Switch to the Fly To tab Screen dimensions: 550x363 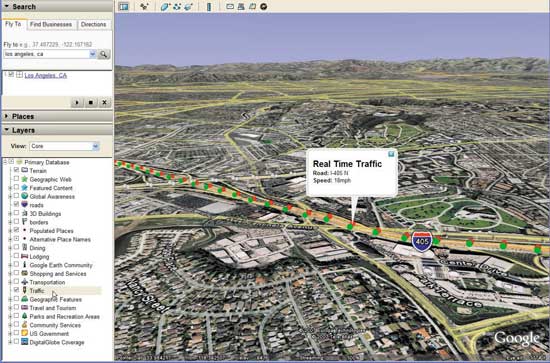[14, 24]
